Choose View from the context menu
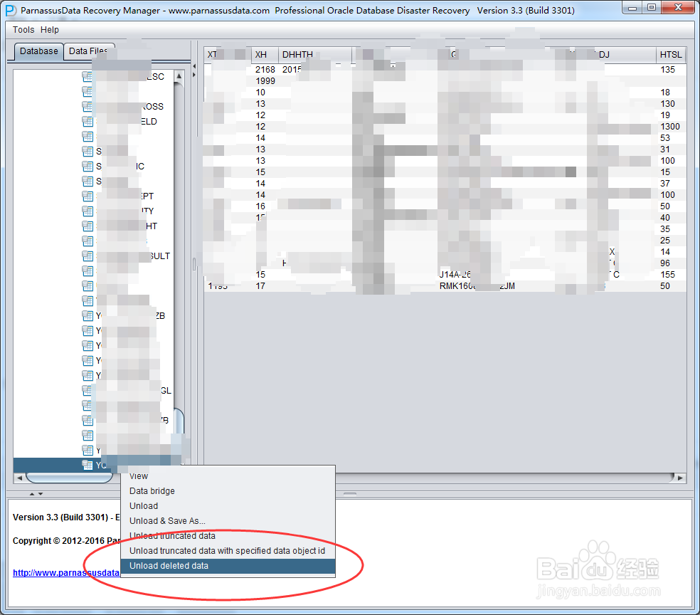 point(228,476)
